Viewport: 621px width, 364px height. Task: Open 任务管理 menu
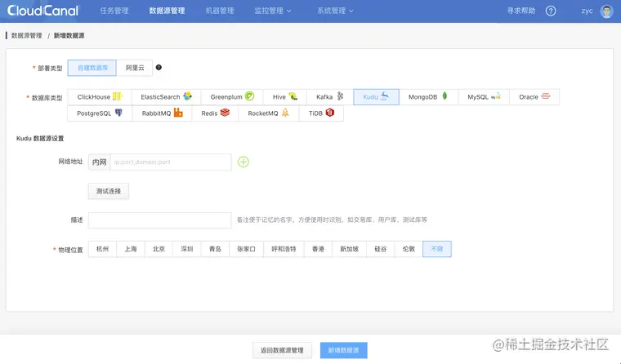tap(114, 11)
